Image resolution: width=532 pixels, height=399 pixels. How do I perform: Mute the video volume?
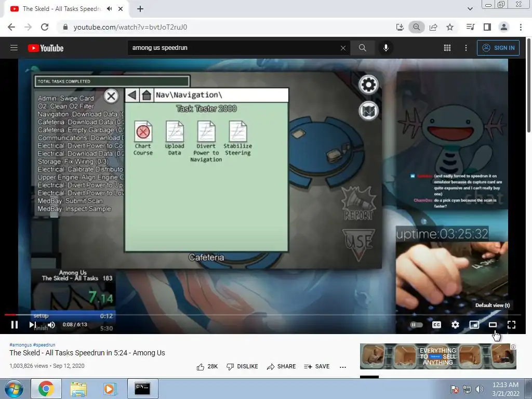51,325
